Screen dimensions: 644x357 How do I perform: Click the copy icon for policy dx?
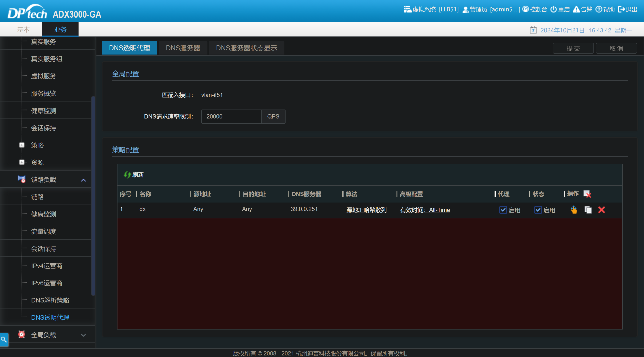click(588, 210)
